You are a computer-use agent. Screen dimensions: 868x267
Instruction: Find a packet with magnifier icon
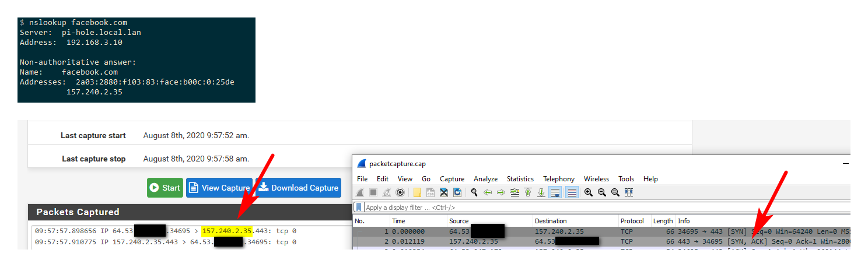point(474,192)
